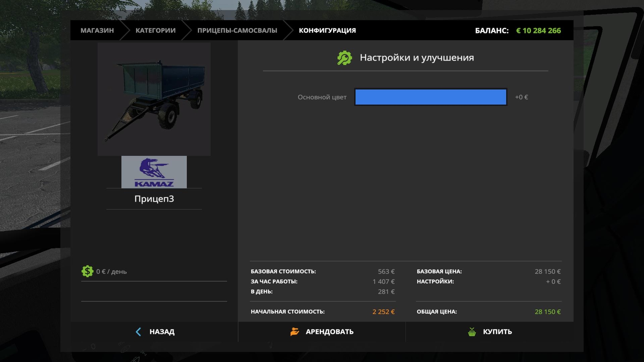Click the ОБЩАЯ ЦЕНА value 28 150 €
Screen dimensions: 644x362
coord(547,312)
